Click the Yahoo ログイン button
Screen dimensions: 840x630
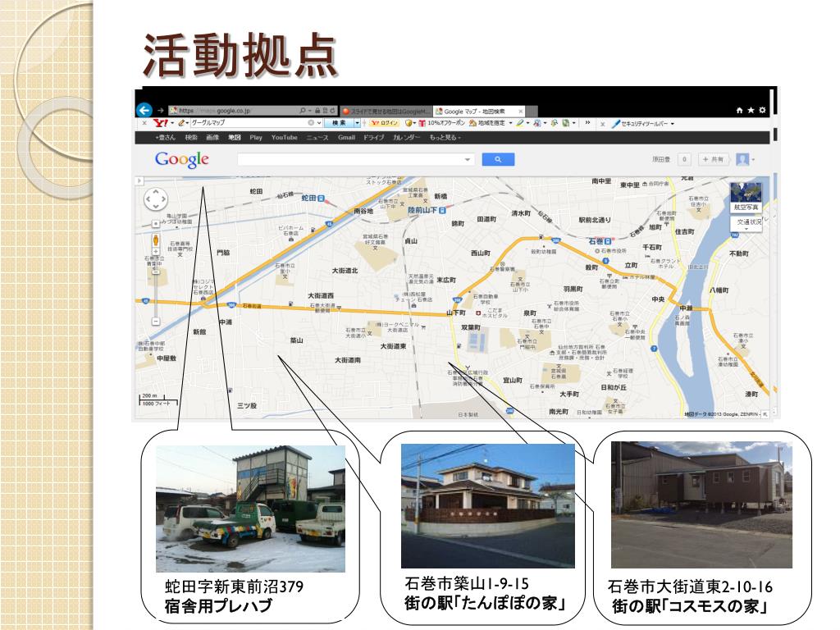385,123
